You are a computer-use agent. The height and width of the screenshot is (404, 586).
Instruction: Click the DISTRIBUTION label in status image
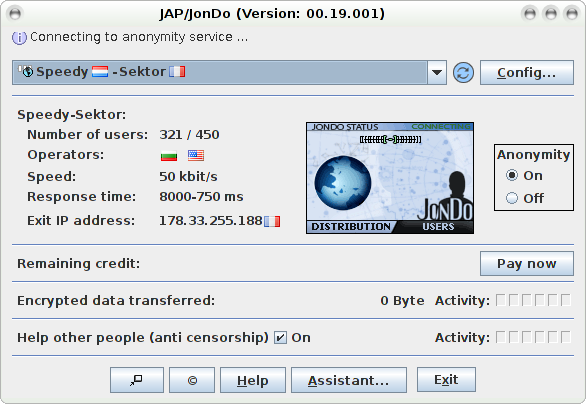point(351,227)
